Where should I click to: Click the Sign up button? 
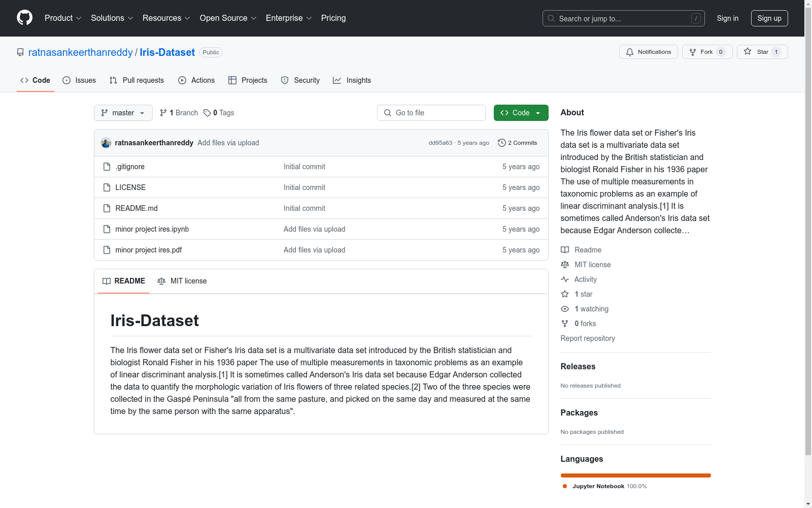coord(769,18)
